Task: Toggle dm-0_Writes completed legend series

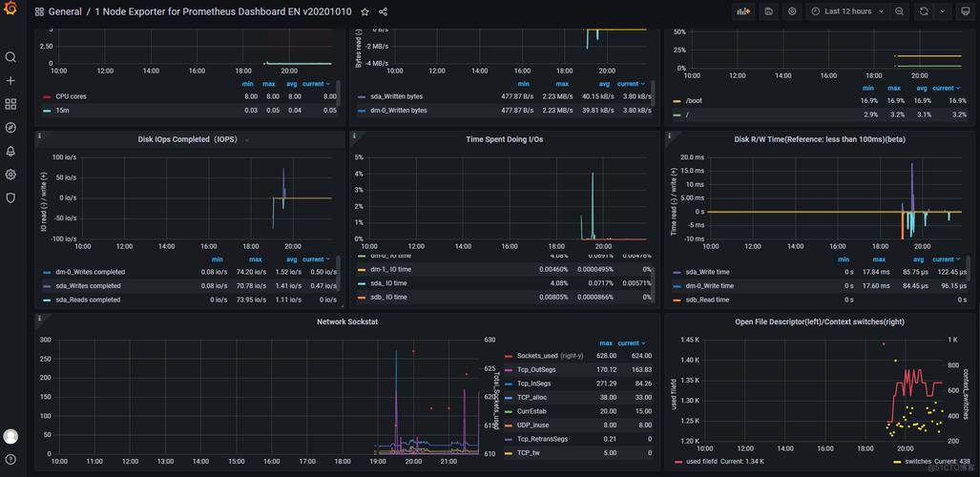Action: coord(90,272)
